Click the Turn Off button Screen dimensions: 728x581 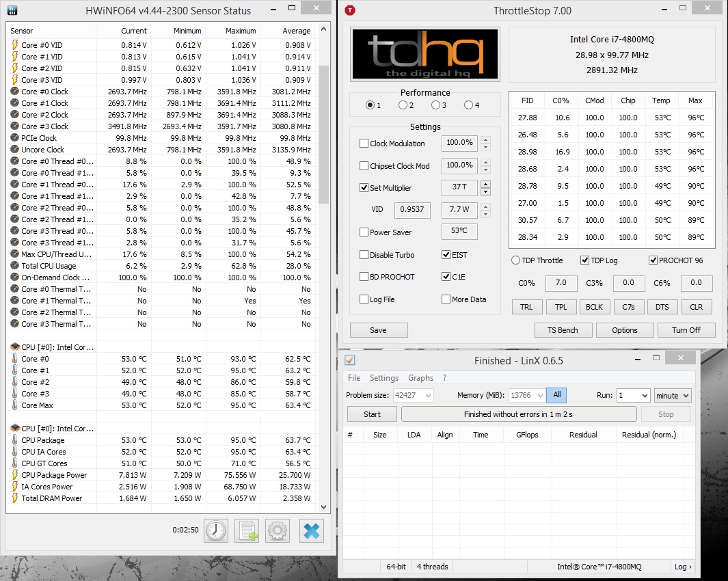click(x=686, y=330)
